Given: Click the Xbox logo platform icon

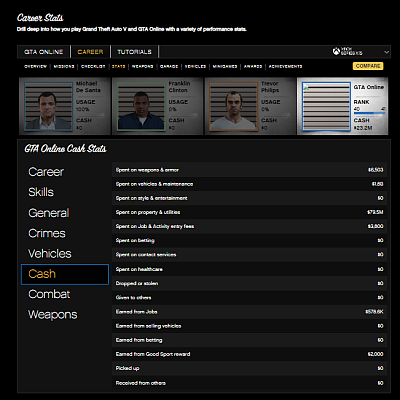Looking at the screenshot, I should [x=336, y=51].
